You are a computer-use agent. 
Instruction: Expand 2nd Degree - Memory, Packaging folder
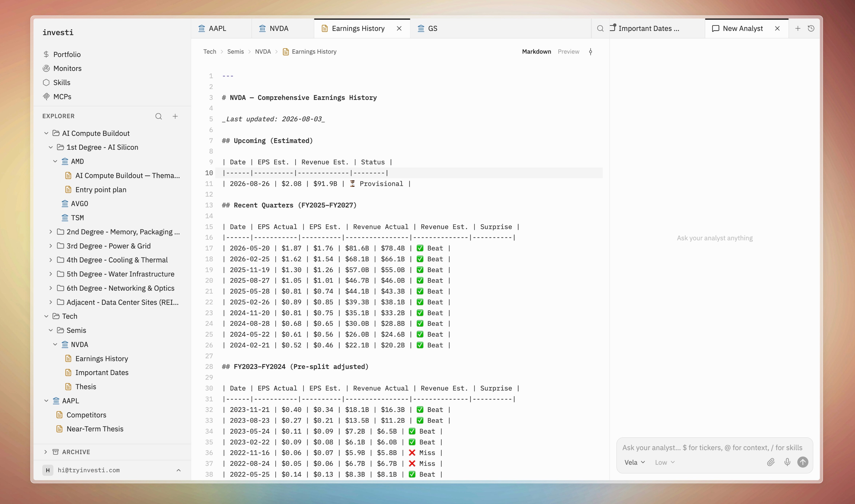click(x=51, y=232)
